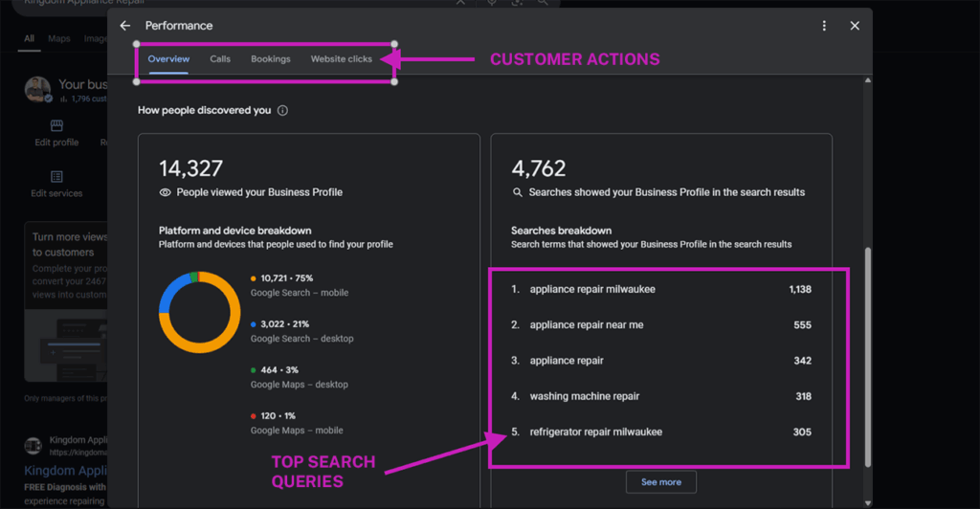Click the Google Maps – mobile label
This screenshot has height=509, width=980.
pyautogui.click(x=297, y=431)
